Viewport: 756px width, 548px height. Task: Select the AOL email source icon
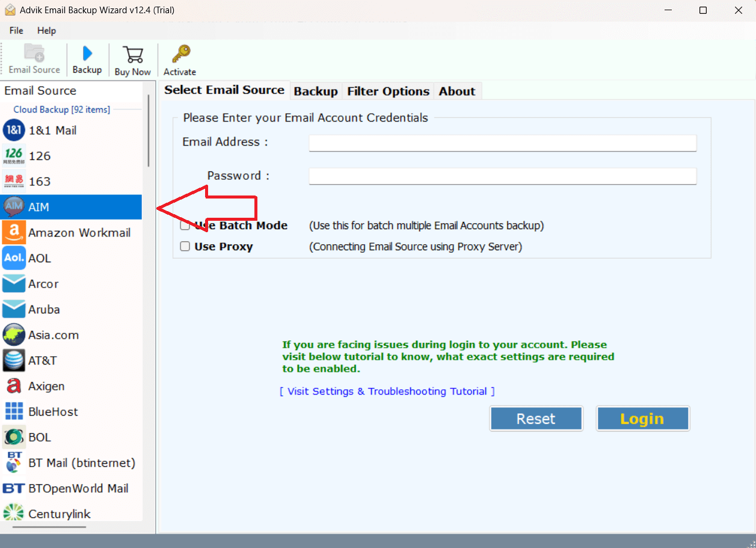pyautogui.click(x=14, y=257)
